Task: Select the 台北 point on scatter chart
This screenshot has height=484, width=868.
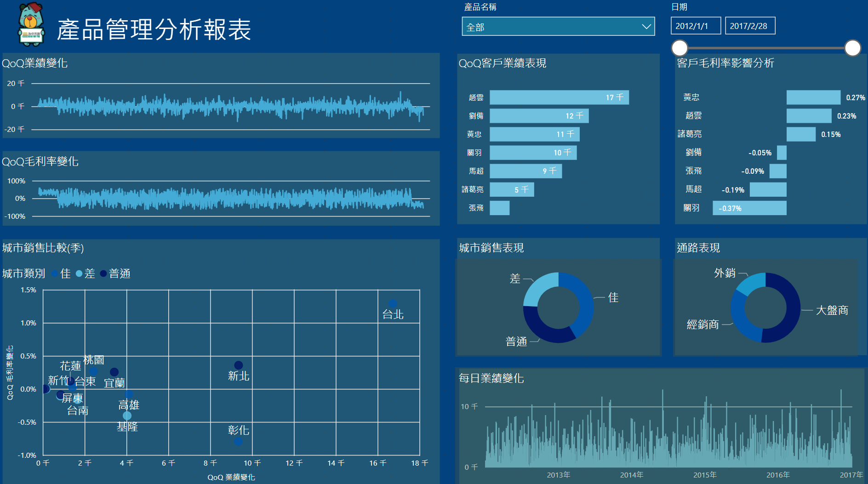Action: click(393, 303)
